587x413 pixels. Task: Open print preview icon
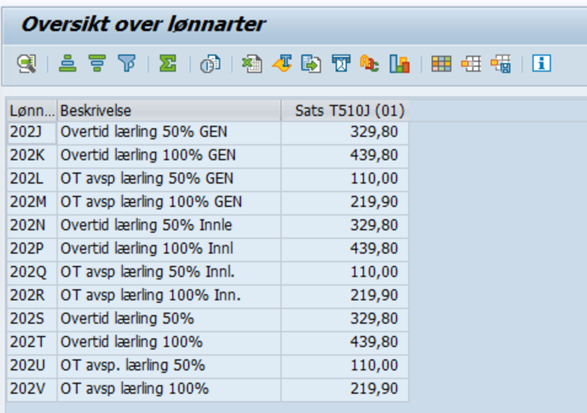pyautogui.click(x=210, y=64)
